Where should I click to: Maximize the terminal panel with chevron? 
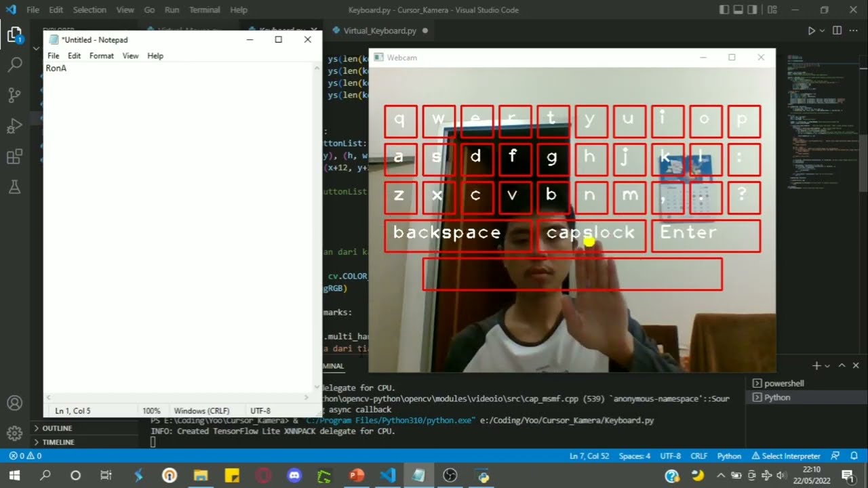click(x=842, y=365)
